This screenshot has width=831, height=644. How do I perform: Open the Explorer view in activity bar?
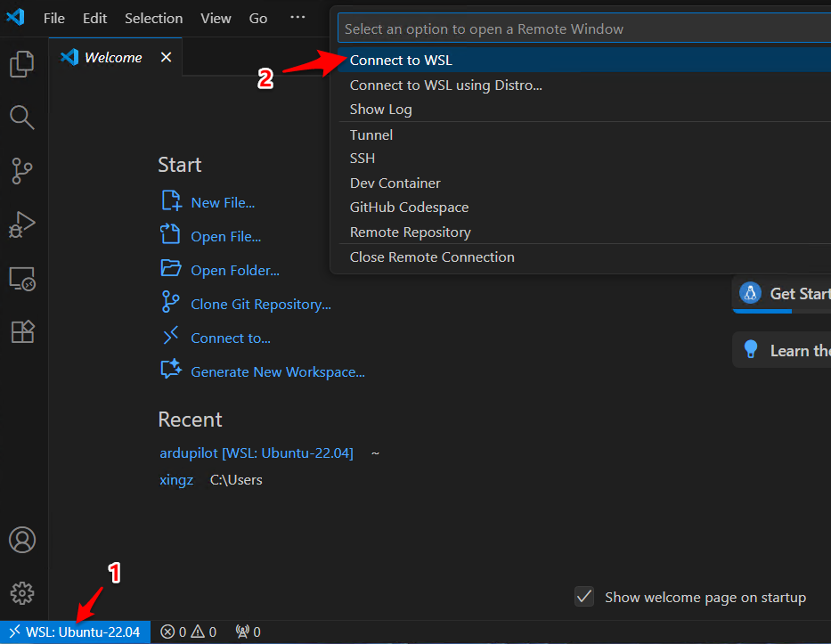tap(22, 64)
